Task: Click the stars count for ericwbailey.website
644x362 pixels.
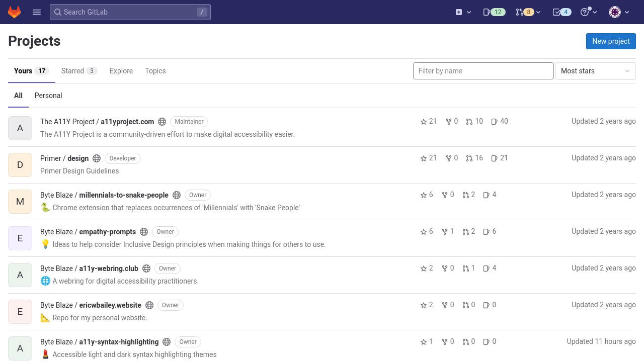Action: click(427, 305)
